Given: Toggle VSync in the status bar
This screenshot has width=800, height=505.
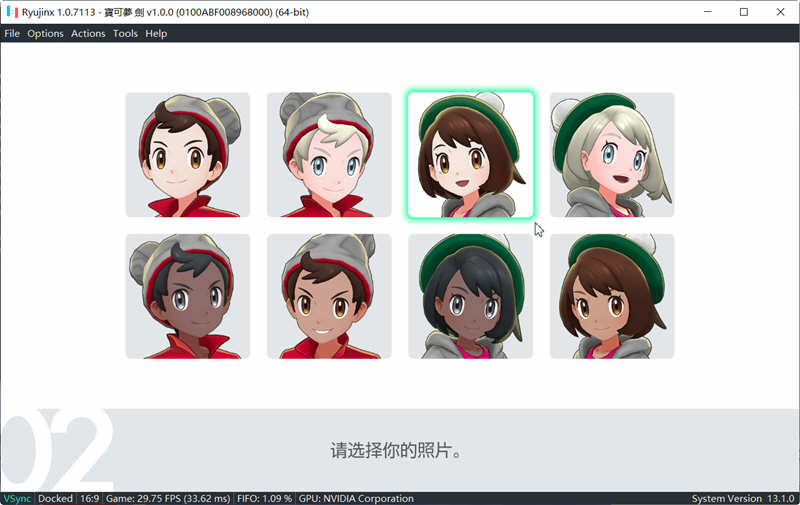Looking at the screenshot, I should [x=17, y=498].
